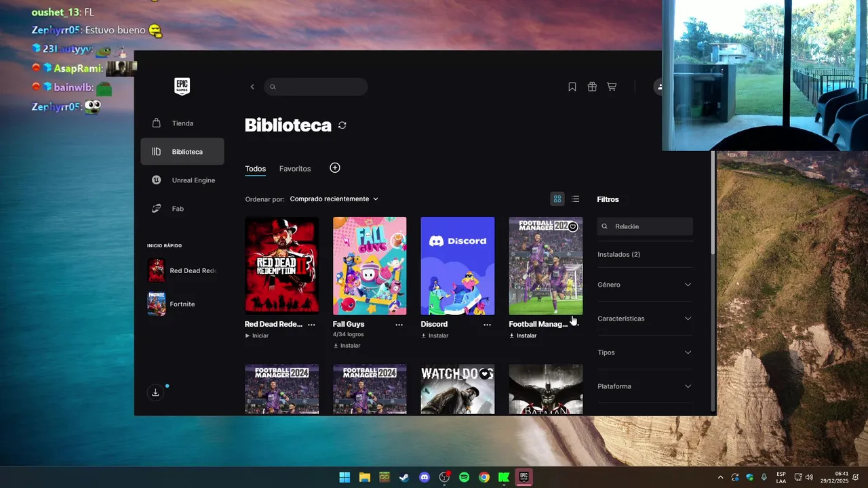Select Biblioteca in the sidebar

(x=182, y=152)
